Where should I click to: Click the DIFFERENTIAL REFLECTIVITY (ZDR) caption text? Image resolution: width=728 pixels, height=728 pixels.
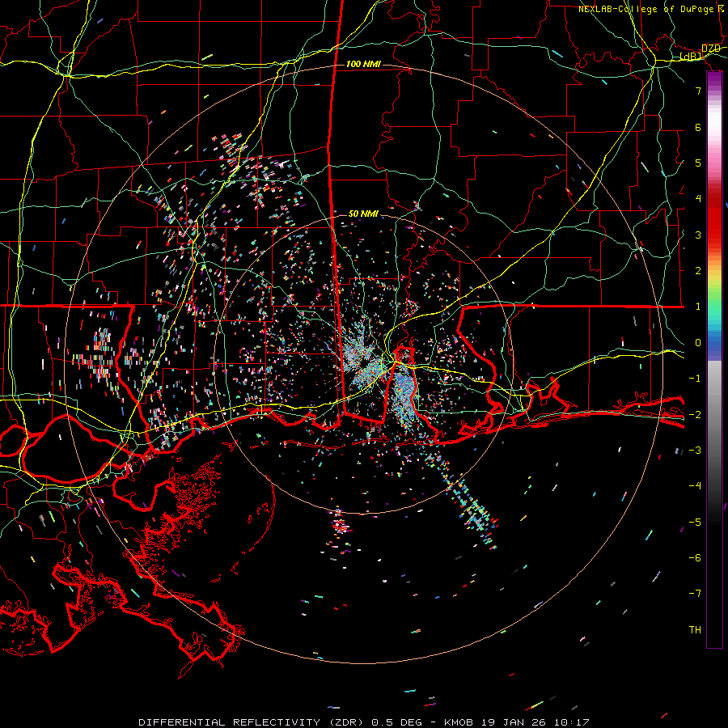252,722
